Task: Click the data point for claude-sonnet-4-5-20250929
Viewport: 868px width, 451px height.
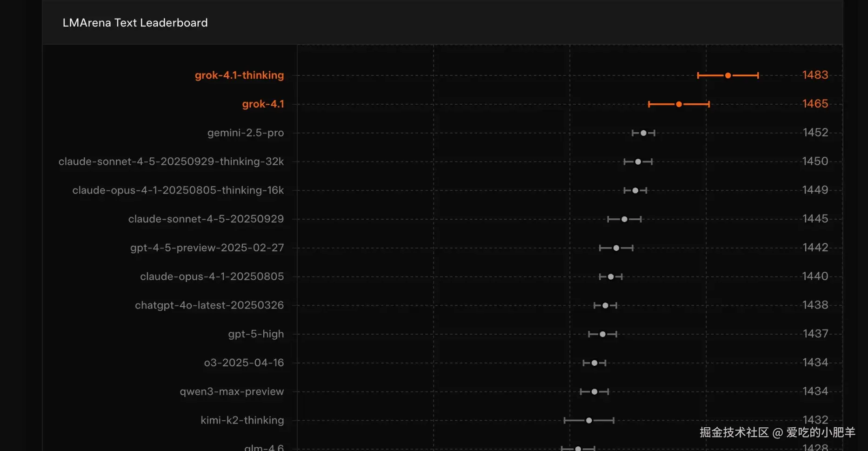Action: point(625,219)
